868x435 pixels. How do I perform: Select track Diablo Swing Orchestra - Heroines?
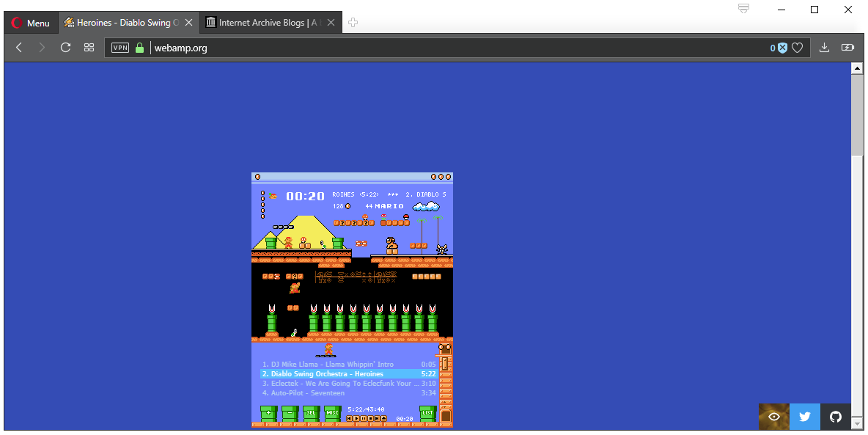click(348, 374)
